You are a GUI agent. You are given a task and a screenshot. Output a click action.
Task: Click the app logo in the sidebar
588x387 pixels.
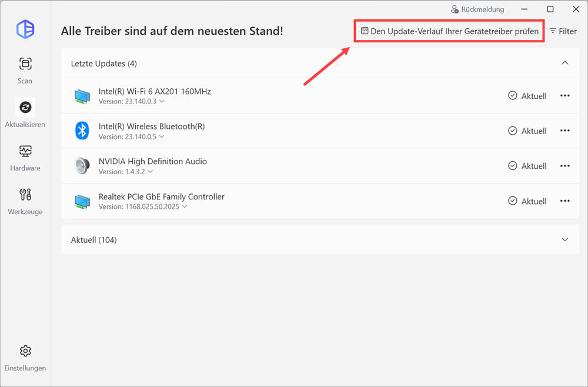click(25, 29)
